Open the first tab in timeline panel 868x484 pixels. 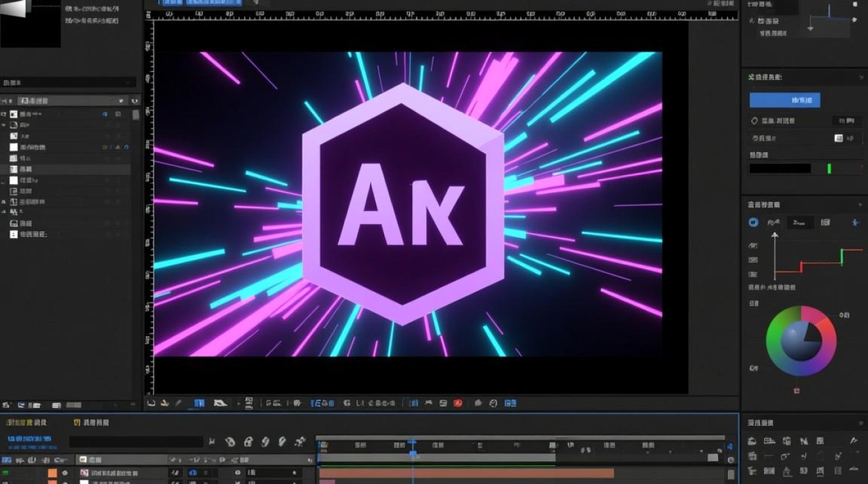pyautogui.click(x=26, y=423)
